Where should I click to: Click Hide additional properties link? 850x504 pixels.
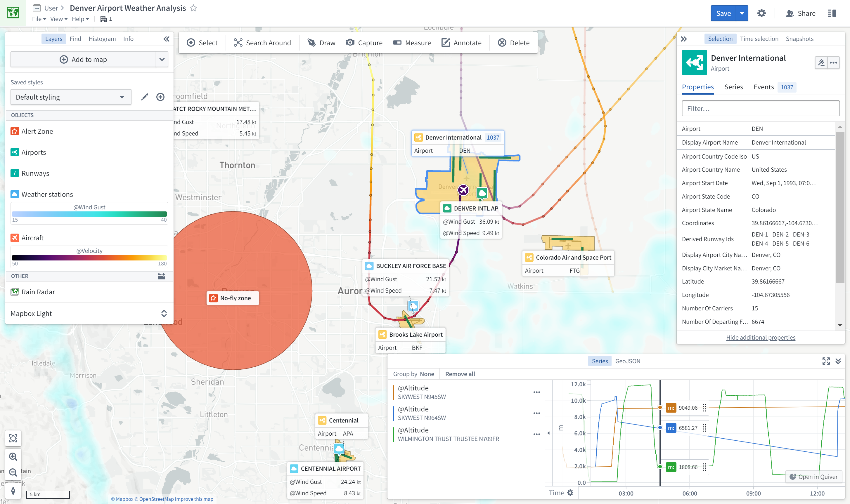click(x=761, y=337)
